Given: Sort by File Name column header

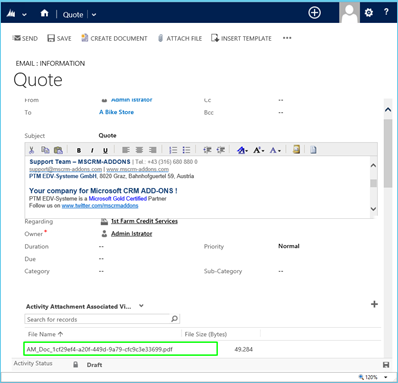Looking at the screenshot, I should coord(46,334).
